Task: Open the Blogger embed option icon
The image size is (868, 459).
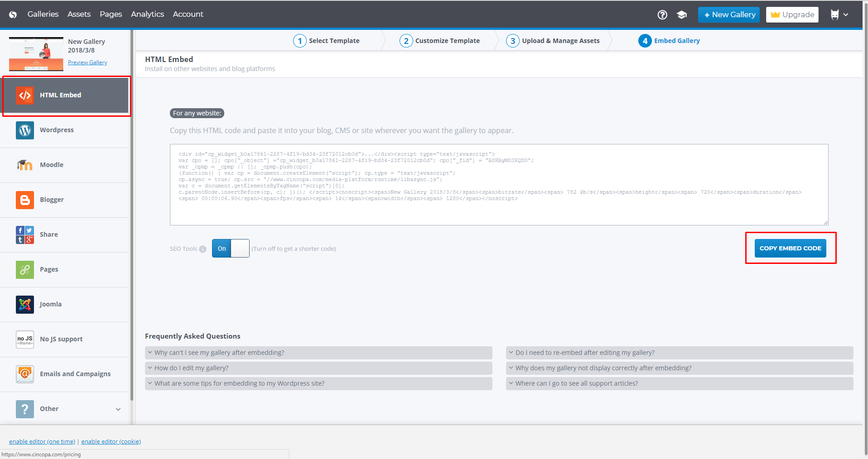Action: [25, 200]
